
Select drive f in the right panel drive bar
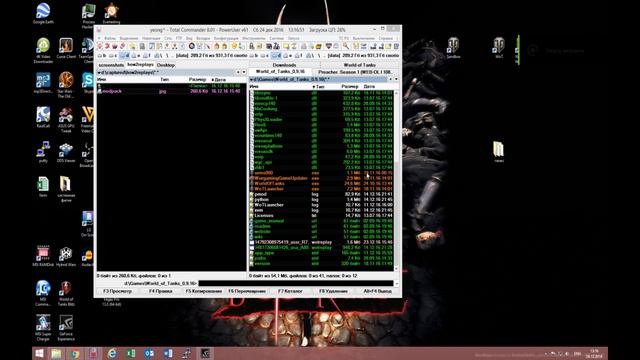299,55
